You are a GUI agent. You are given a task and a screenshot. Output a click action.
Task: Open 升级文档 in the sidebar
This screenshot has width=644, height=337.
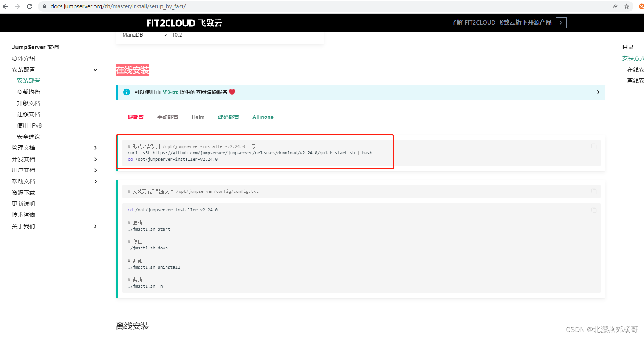pos(28,103)
